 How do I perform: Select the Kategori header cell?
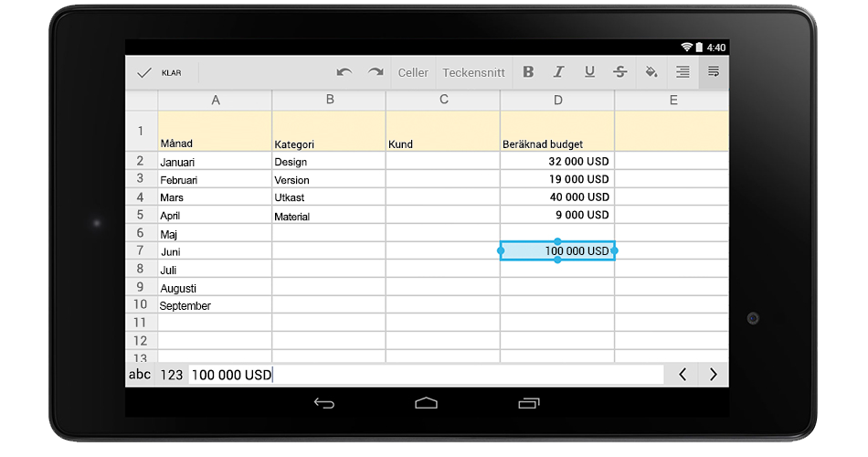tap(329, 132)
